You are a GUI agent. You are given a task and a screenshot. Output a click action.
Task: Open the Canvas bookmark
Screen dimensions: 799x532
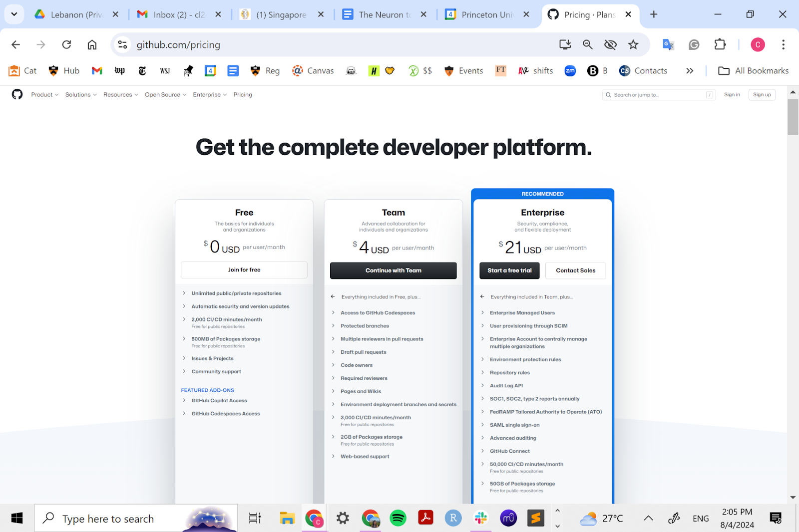tap(313, 71)
